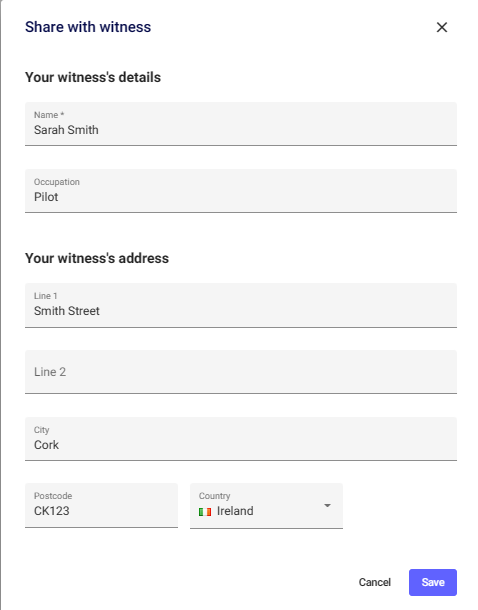Viewport: 478px width, 610px height.
Task: Click the postcode value CK123
Action: (51, 511)
